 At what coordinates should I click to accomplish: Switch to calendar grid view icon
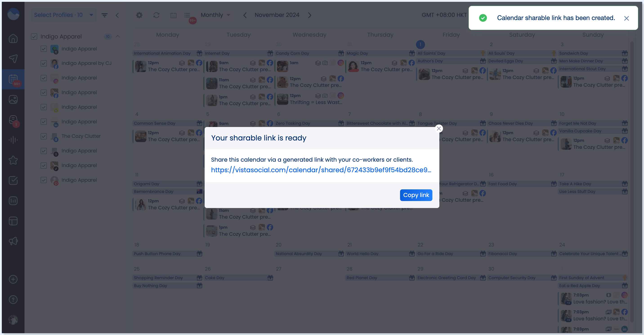[x=174, y=15]
